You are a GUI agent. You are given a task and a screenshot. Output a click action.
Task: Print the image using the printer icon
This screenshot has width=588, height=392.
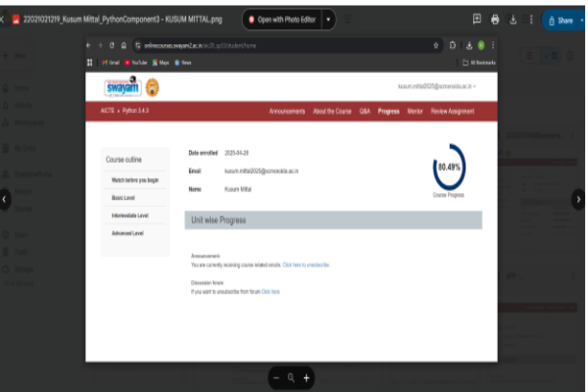coord(496,20)
